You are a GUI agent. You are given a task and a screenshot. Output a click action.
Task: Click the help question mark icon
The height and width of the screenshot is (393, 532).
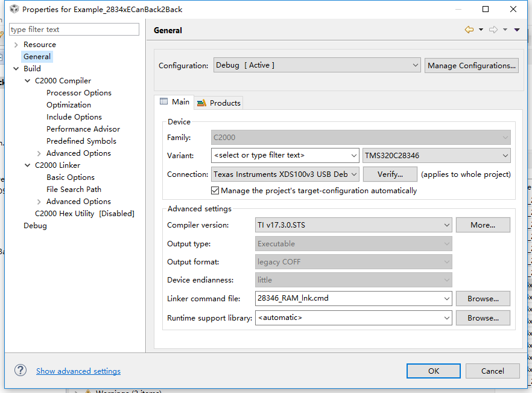pyautogui.click(x=21, y=370)
